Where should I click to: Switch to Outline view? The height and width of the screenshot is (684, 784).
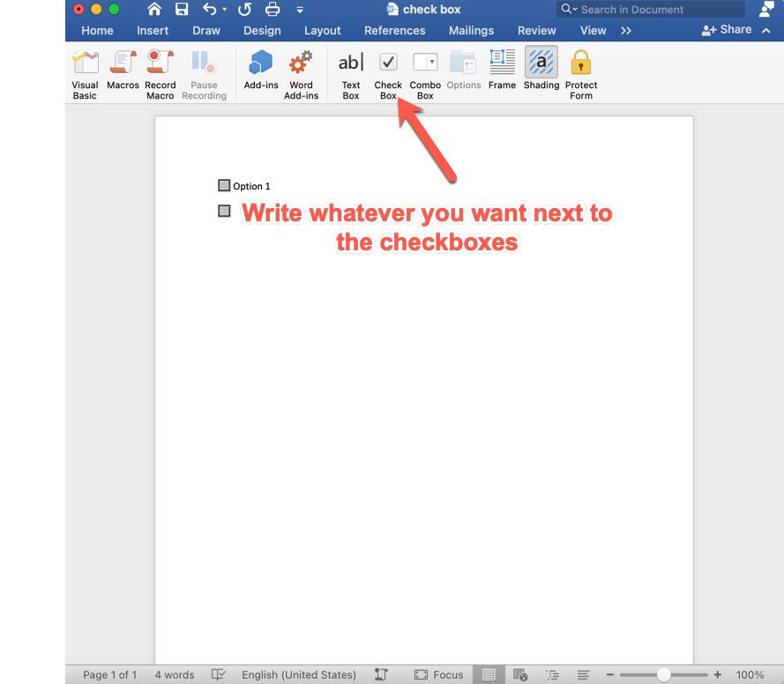(x=552, y=674)
